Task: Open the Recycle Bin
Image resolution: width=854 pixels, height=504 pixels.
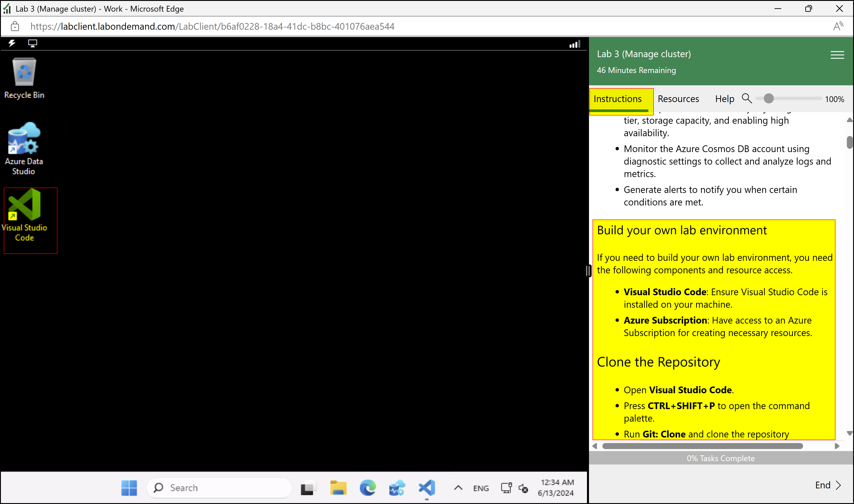Action: pyautogui.click(x=24, y=71)
